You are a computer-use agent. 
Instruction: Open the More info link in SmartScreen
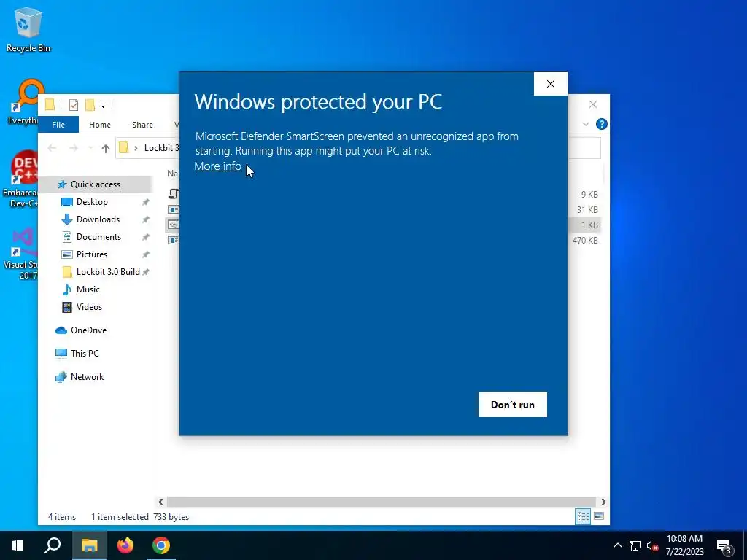217,166
